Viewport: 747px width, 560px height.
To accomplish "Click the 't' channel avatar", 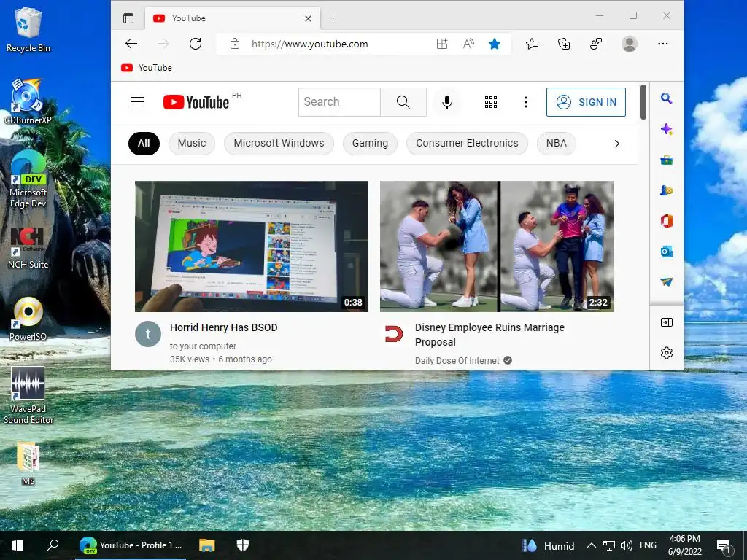I will 148,334.
